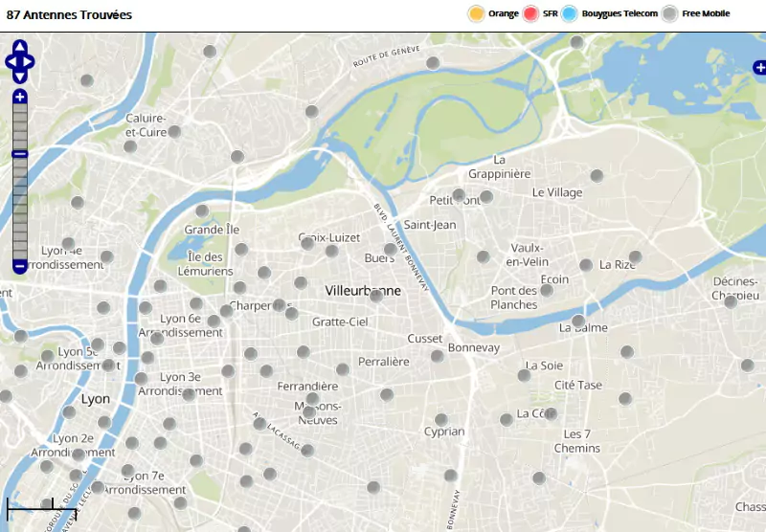Pan the map right with arrow control

[x=30, y=62]
